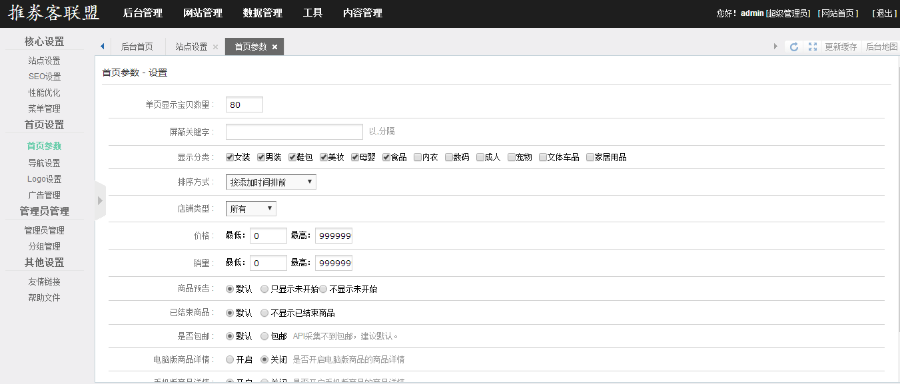Open 广告管理 in the sidebar
The width and height of the screenshot is (900, 384).
tap(44, 195)
